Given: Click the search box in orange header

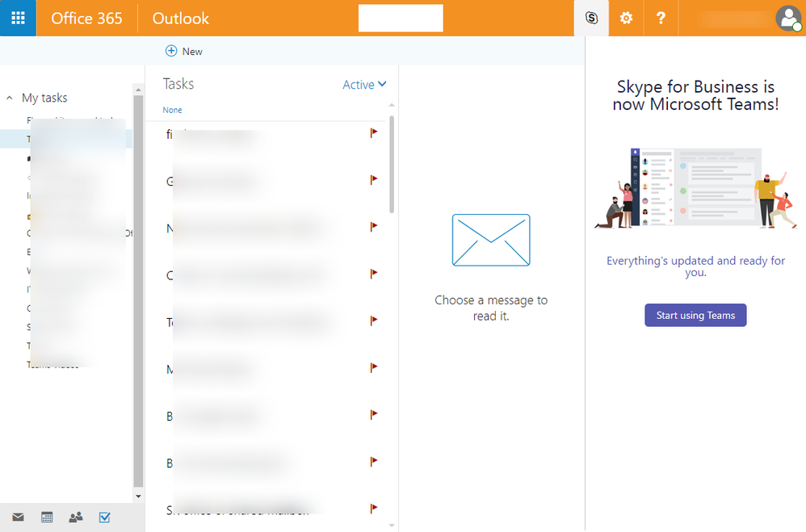Looking at the screenshot, I should [x=401, y=18].
